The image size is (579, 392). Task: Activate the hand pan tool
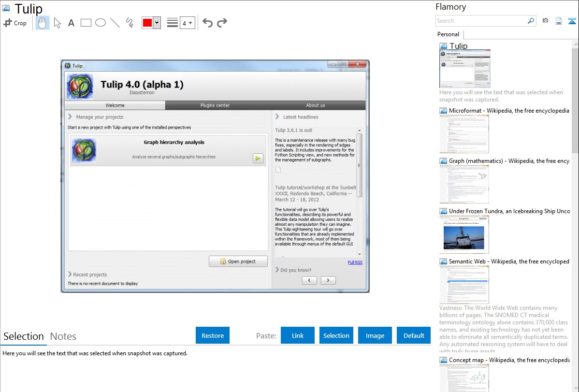pos(43,23)
